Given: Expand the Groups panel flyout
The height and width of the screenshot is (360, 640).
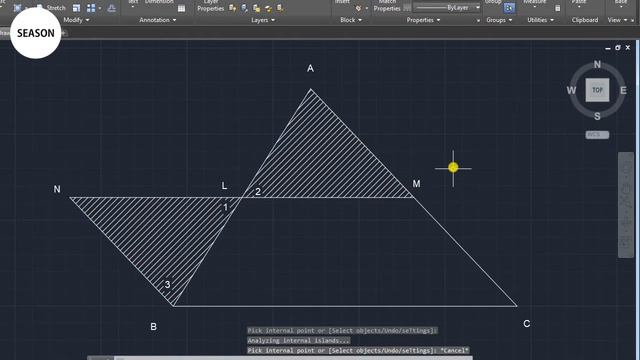Looking at the screenshot, I should click(499, 20).
